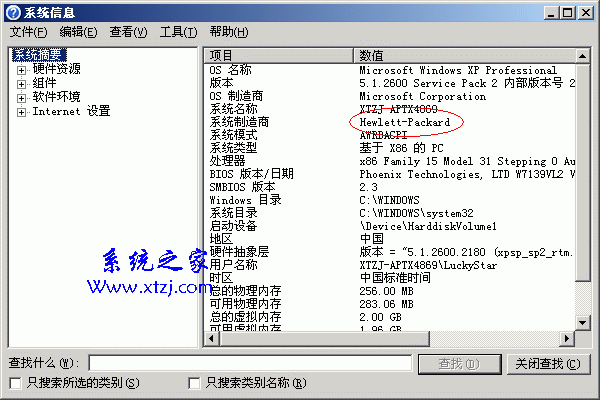Open the 文件(F) menu
This screenshot has height=400, width=600.
click(28, 32)
